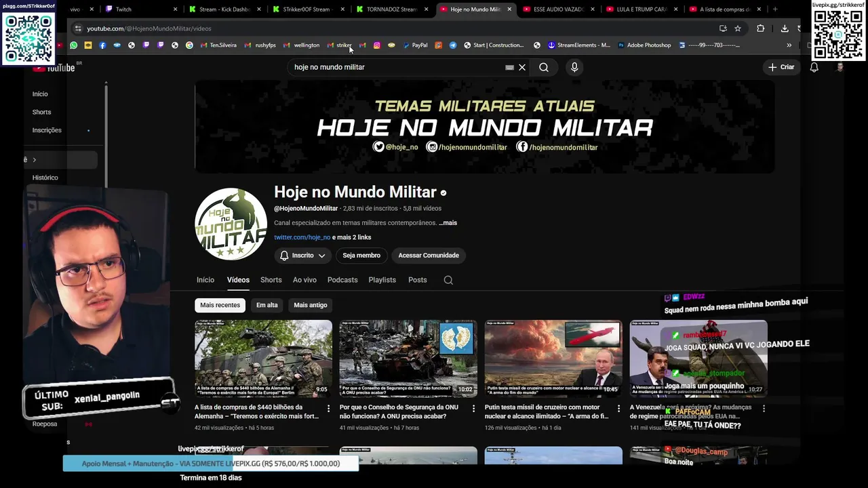Switch to the Twitch browser tab
The image size is (868, 488).
click(141, 9)
